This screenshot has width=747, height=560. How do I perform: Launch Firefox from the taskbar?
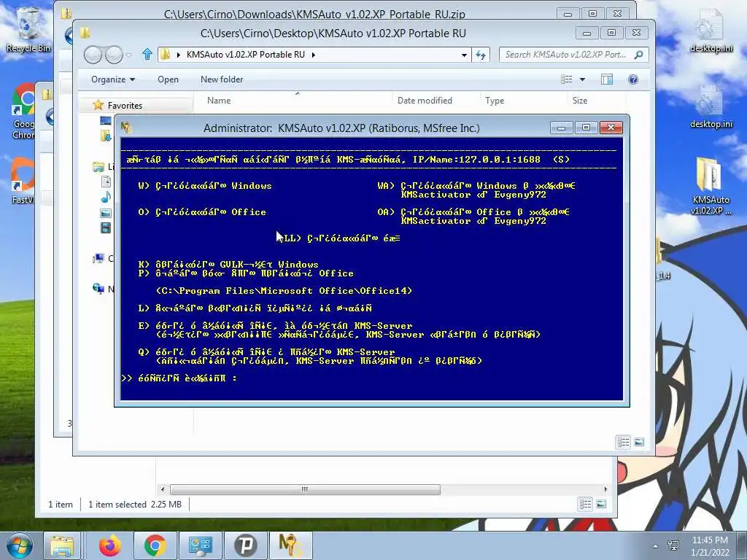[109, 545]
